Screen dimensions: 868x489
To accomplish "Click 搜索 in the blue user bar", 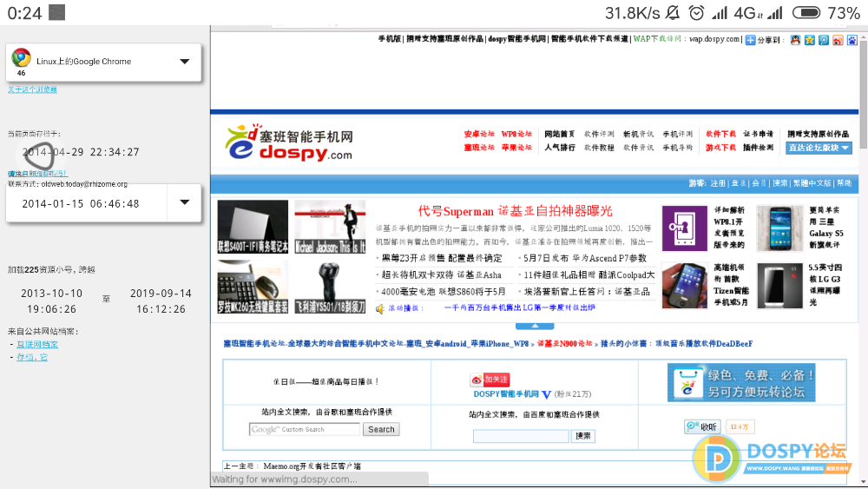I will point(780,183).
